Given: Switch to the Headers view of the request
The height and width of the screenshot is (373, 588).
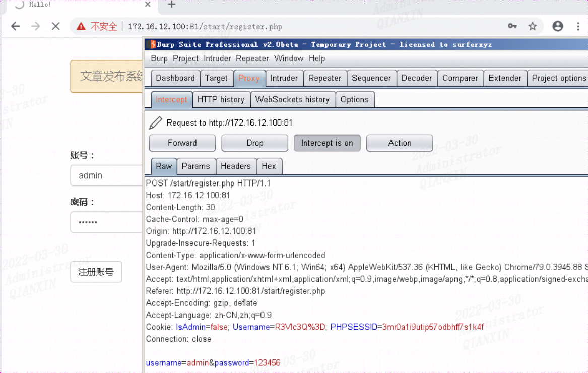Looking at the screenshot, I should 236,166.
